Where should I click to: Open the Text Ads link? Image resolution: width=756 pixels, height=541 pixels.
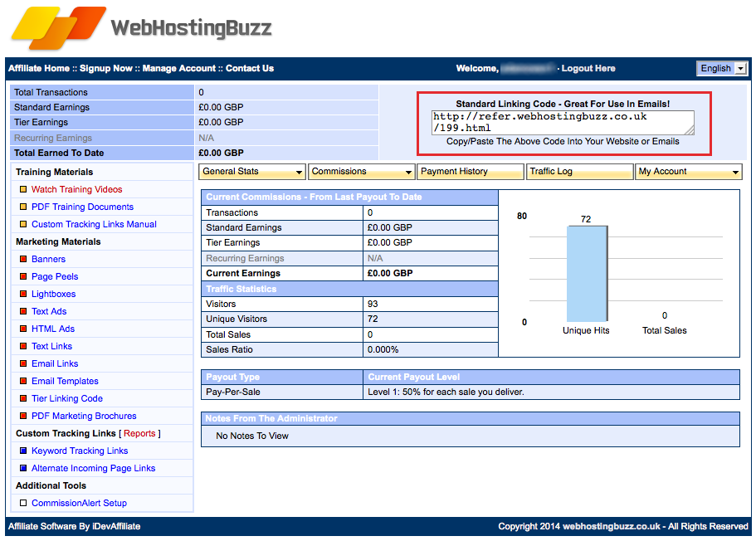[49, 311]
